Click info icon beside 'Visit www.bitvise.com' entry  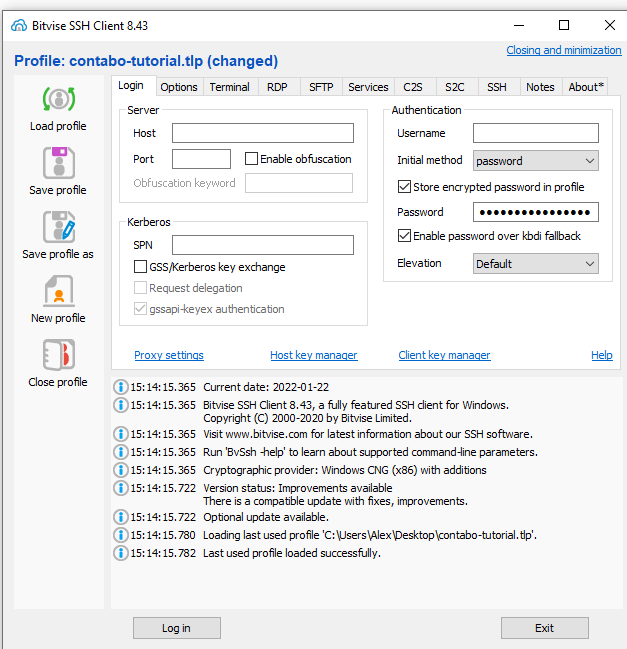pyautogui.click(x=120, y=434)
